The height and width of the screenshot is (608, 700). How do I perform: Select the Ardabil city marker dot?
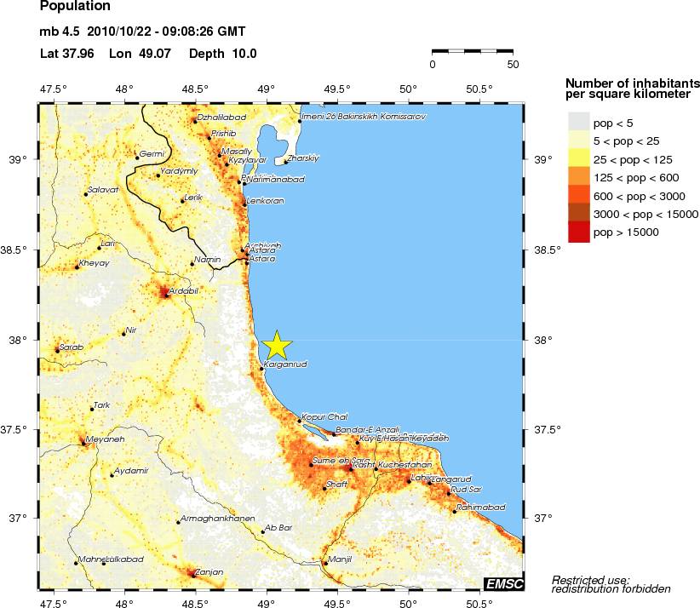coord(166,295)
